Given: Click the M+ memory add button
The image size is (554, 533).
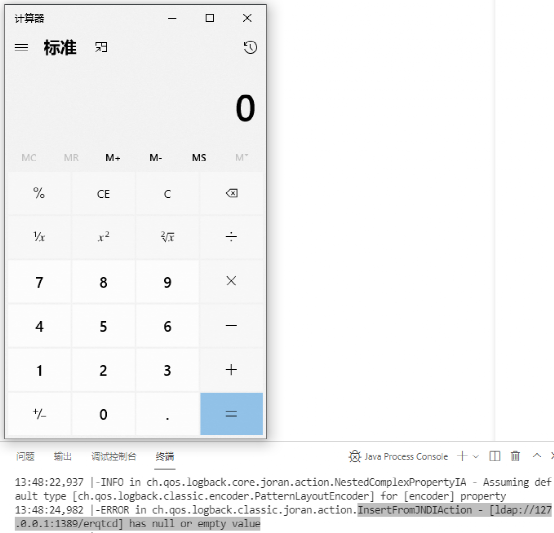Looking at the screenshot, I should (x=113, y=158).
